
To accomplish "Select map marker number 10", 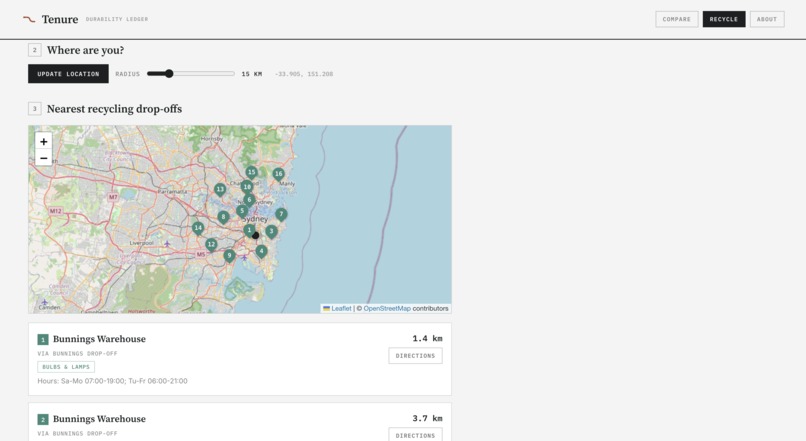I will tap(247, 187).
